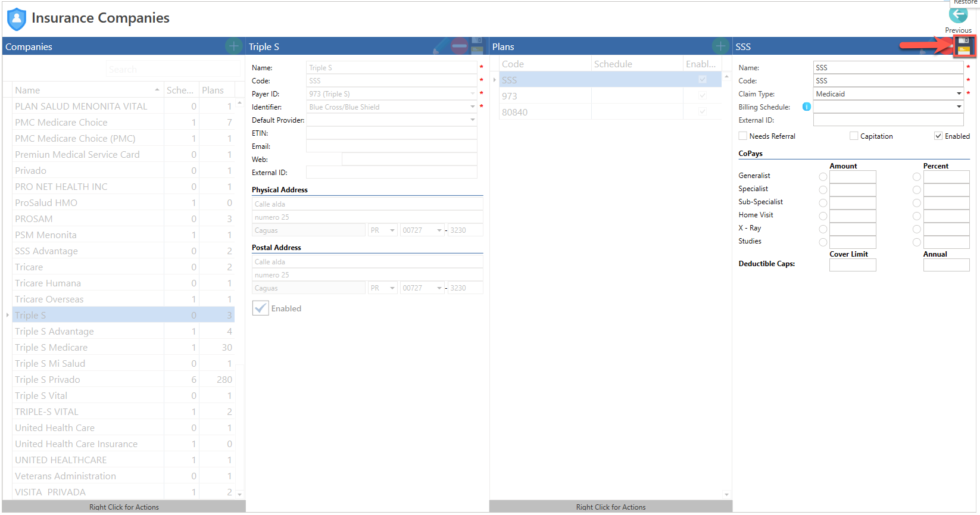Click the sort arrow in Name column header
The width and height of the screenshot is (980, 515).
coord(157,90)
